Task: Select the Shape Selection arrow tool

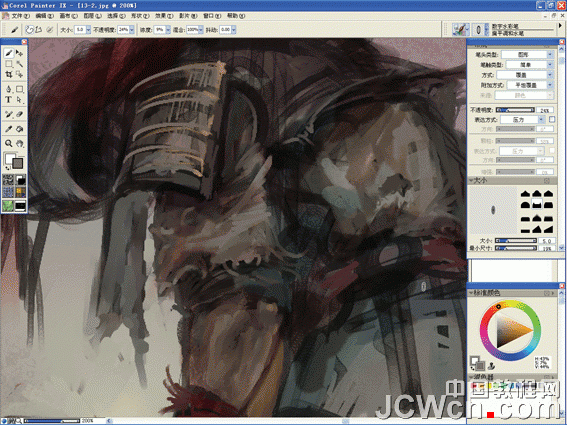Action: [20, 99]
